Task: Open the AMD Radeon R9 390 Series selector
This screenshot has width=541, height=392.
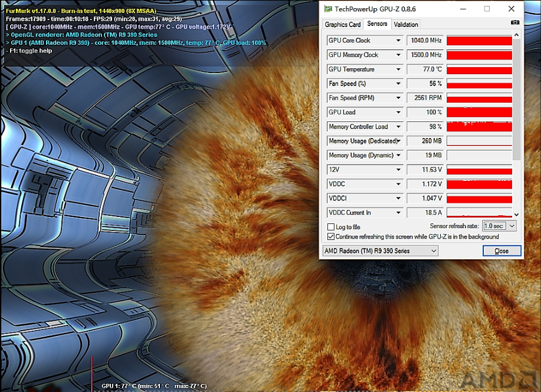Action: click(x=380, y=251)
